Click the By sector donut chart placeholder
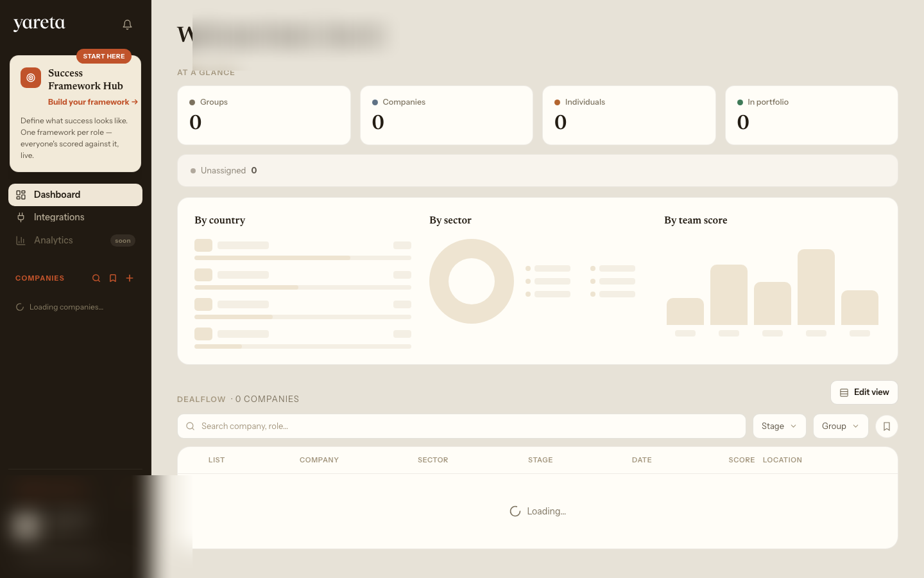Screen dimensions: 924x578 [472, 281]
